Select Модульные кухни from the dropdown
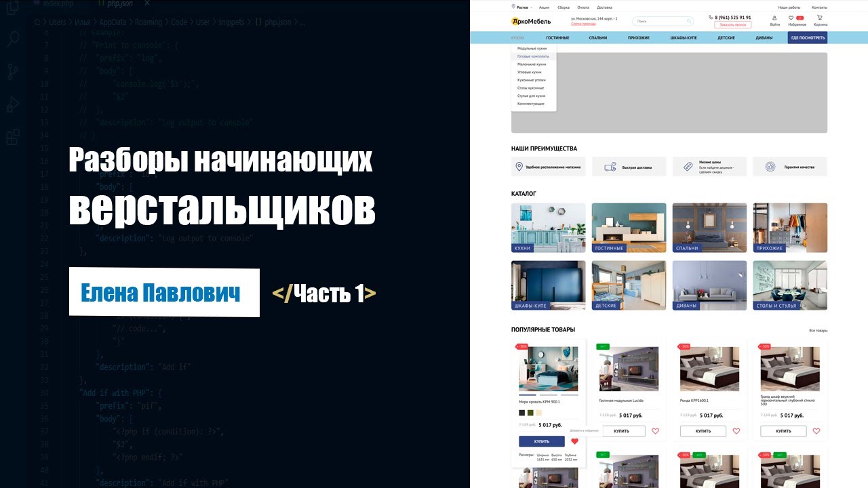Viewport: 868px width, 488px height. pyautogui.click(x=534, y=49)
